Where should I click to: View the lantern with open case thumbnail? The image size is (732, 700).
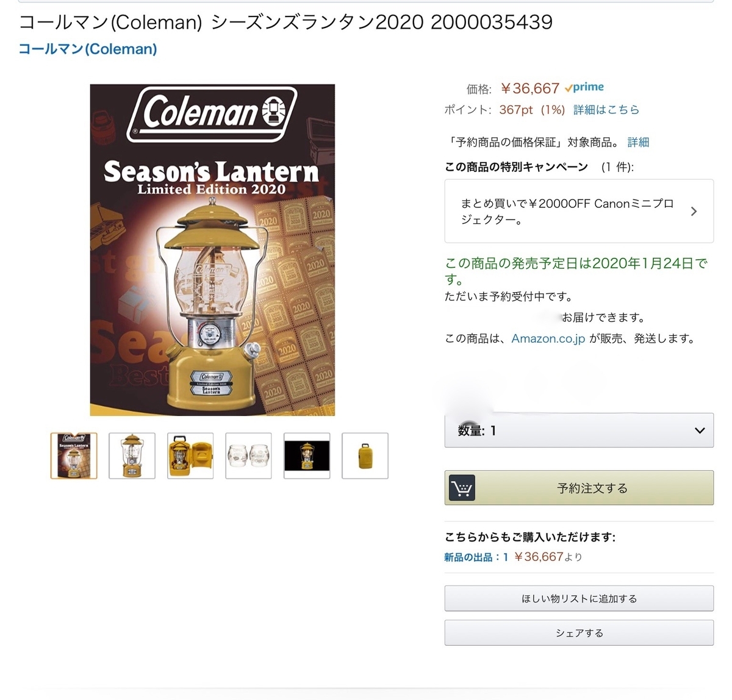pyautogui.click(x=190, y=455)
